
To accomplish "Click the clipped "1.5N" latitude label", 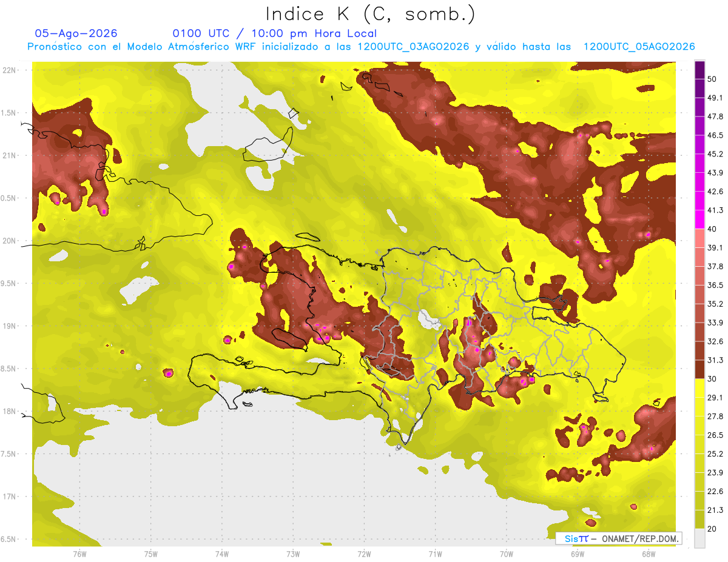I will pos(9,113).
